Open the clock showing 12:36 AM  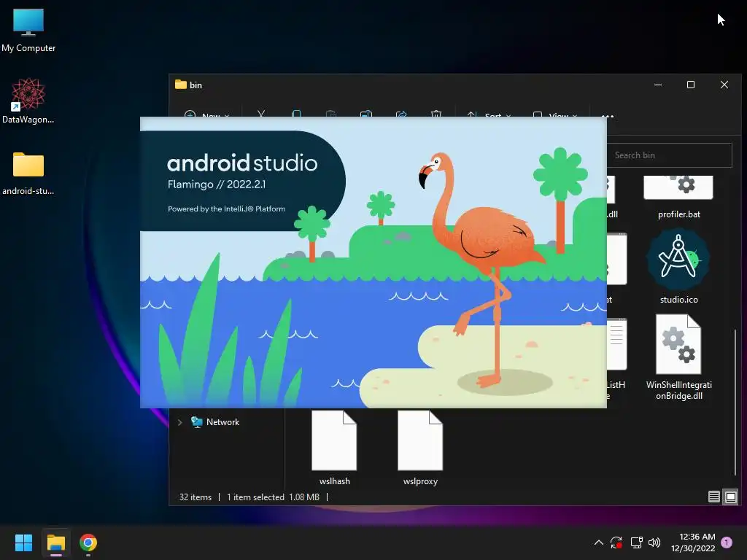(693, 542)
